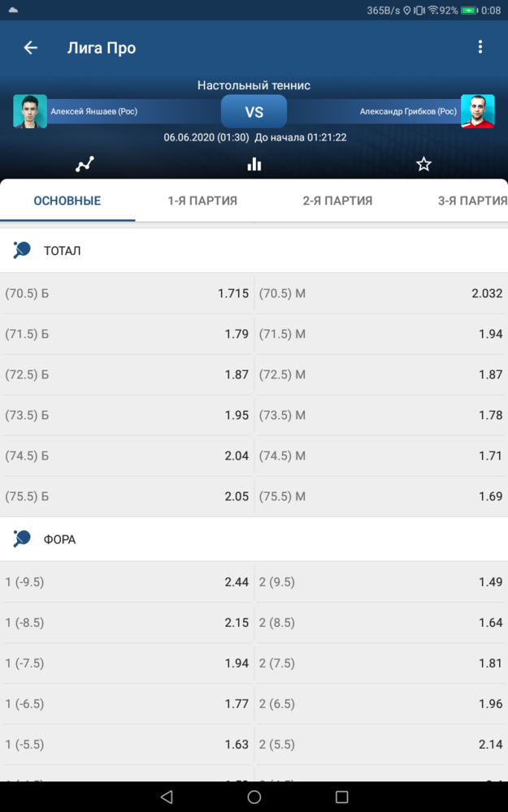Screen dimensions: 508x812
Task: Open recent apps with the square button
Action: [341, 797]
